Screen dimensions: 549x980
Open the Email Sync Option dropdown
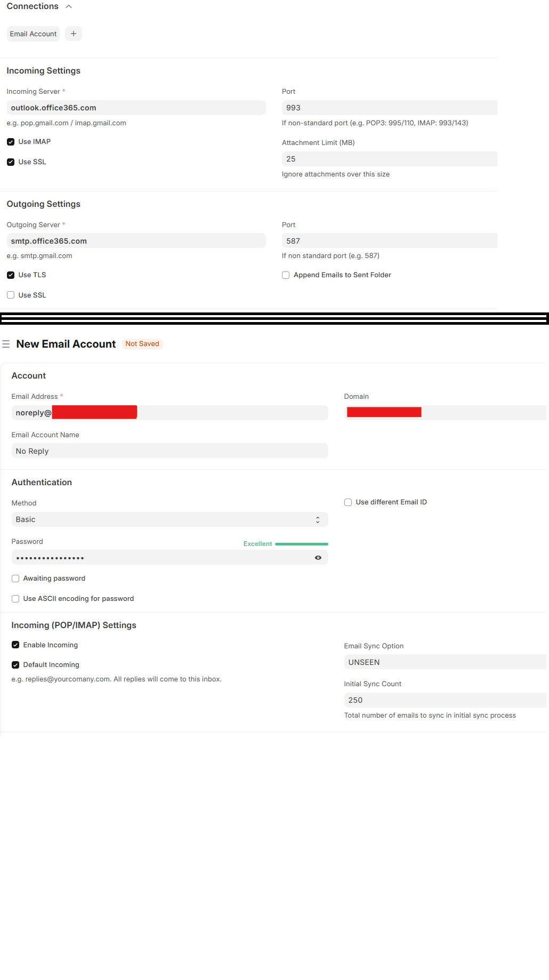pyautogui.click(x=445, y=662)
